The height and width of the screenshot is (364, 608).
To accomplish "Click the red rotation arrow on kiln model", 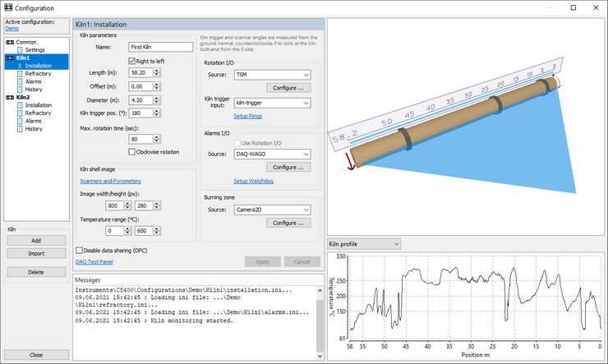I will [350, 161].
